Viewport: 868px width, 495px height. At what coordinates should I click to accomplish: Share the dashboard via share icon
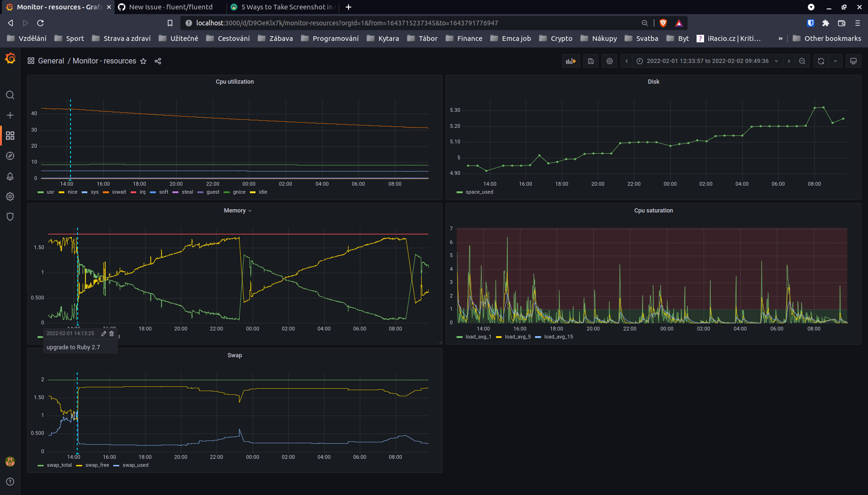coord(158,61)
